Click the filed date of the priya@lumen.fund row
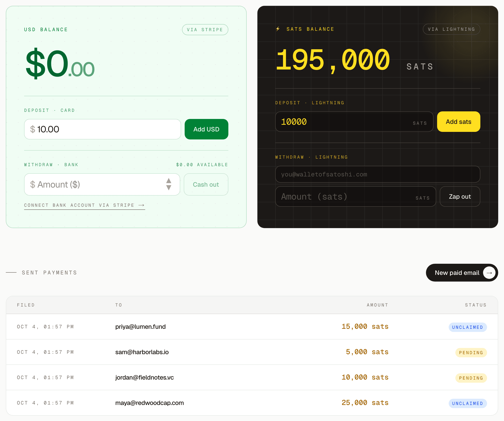This screenshot has width=504, height=421. (45, 327)
